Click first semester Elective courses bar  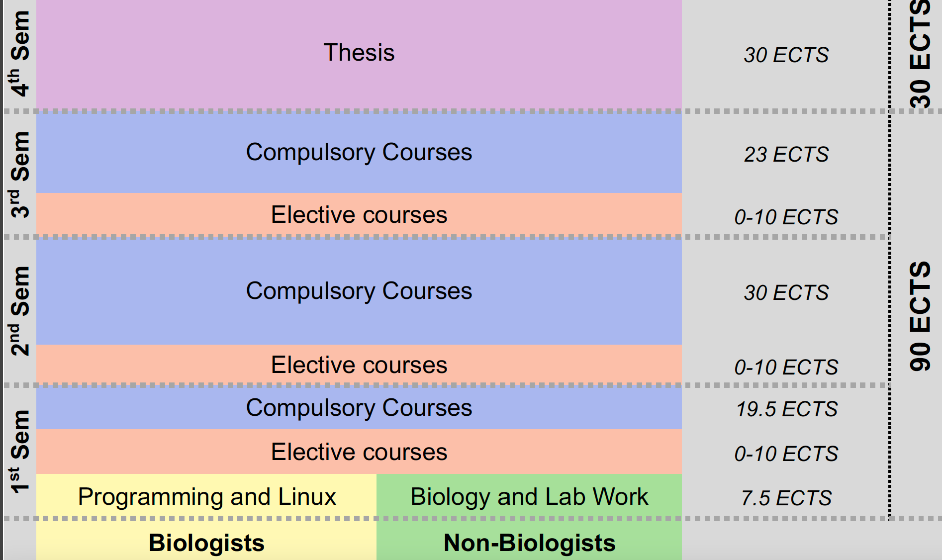pos(359,452)
